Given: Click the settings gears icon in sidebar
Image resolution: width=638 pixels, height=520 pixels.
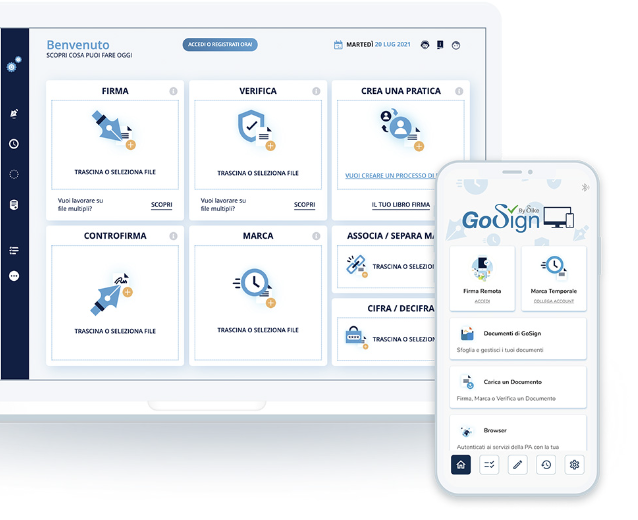Looking at the screenshot, I should pyautogui.click(x=14, y=65).
